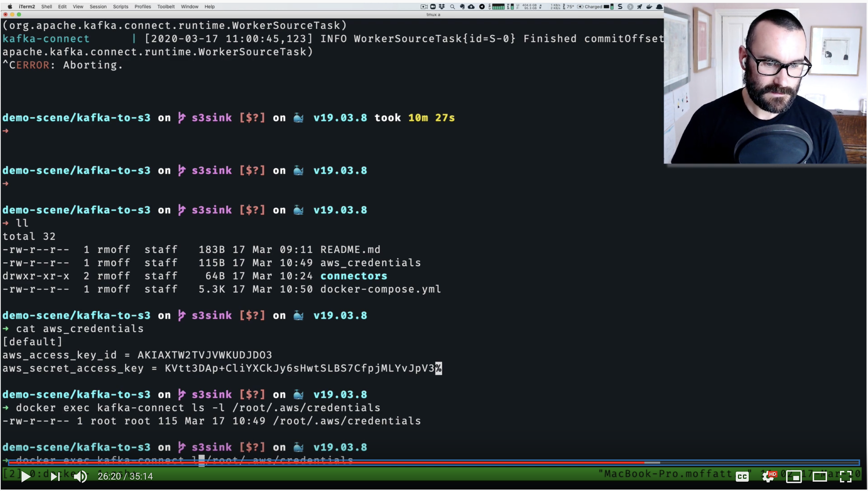Open Spotlight search from the menu bar
The height and width of the screenshot is (491, 868).
(453, 6)
